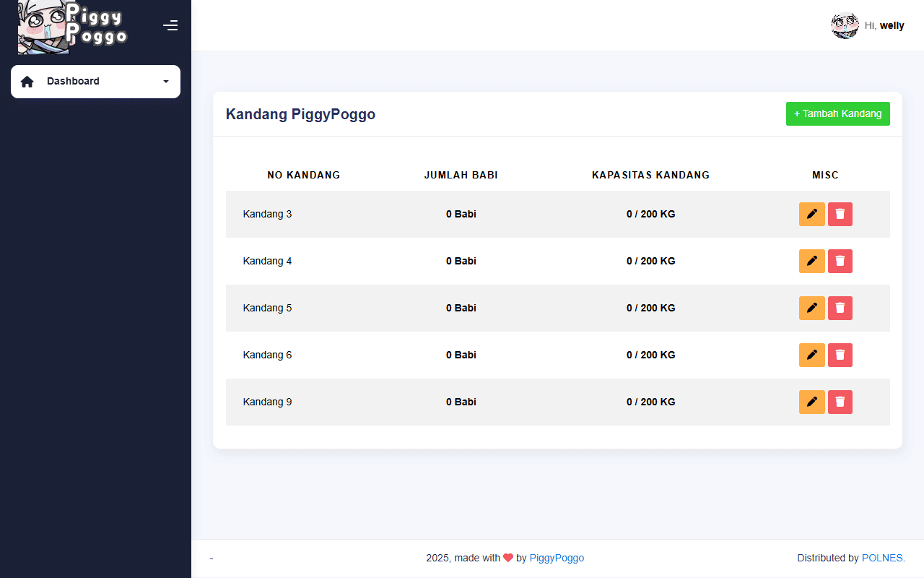
Task: Select the Kandang 9 row label
Action: point(268,402)
